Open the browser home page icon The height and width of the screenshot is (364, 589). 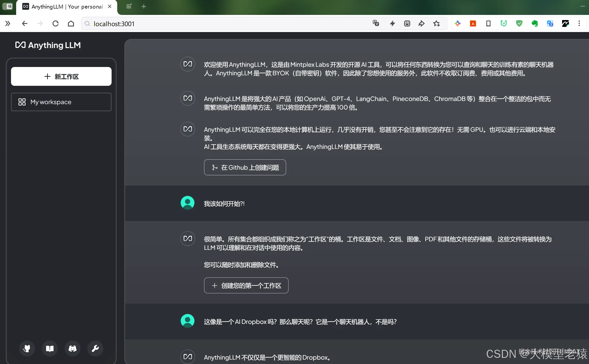(71, 23)
